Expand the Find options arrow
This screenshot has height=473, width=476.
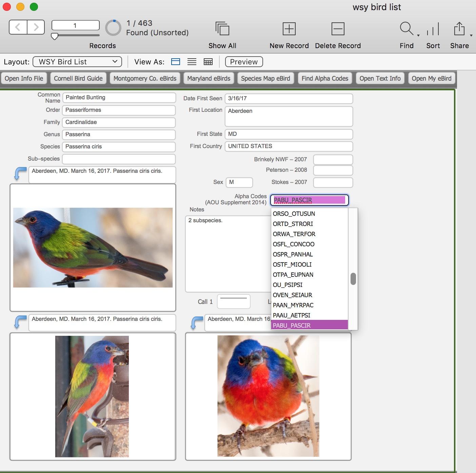[418, 35]
